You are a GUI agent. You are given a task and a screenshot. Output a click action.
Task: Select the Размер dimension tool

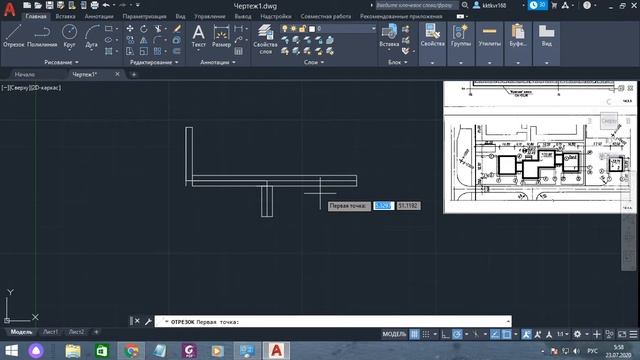point(221,36)
